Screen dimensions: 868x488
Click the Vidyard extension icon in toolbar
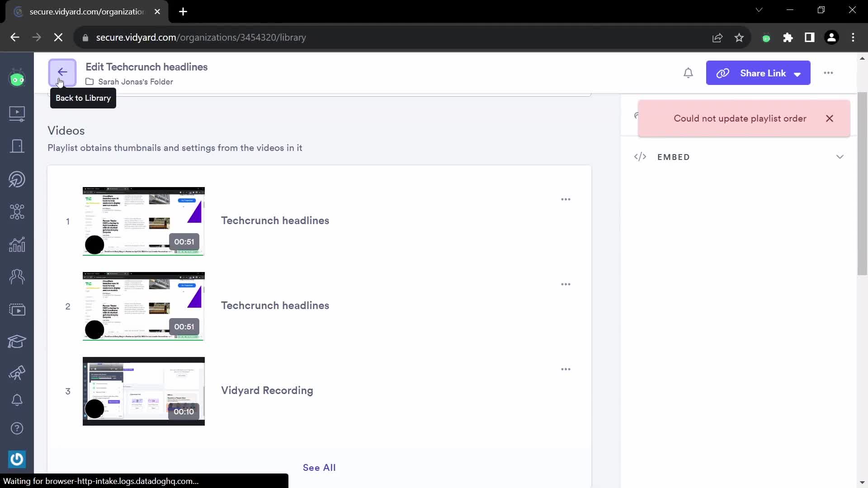(x=766, y=38)
